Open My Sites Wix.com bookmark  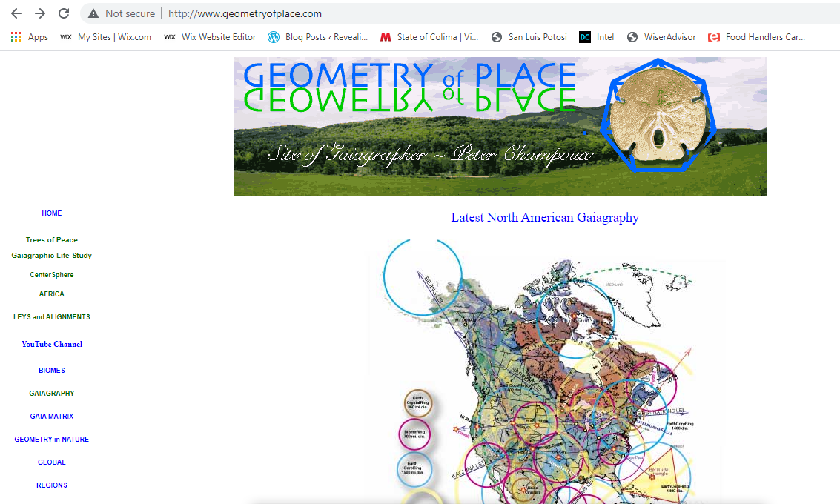tap(106, 37)
